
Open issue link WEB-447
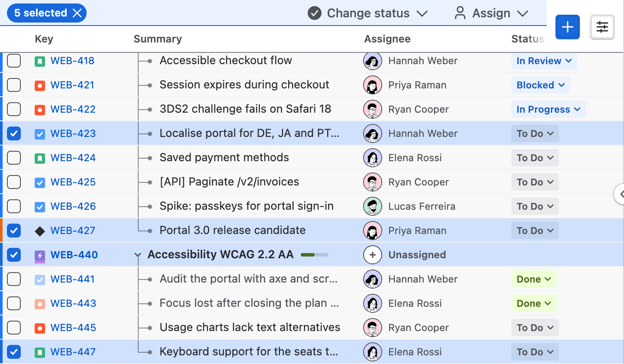(73, 352)
